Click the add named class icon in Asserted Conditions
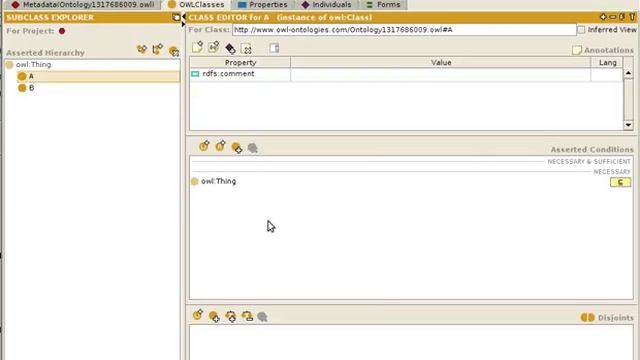The width and height of the screenshot is (640, 360). (x=236, y=148)
